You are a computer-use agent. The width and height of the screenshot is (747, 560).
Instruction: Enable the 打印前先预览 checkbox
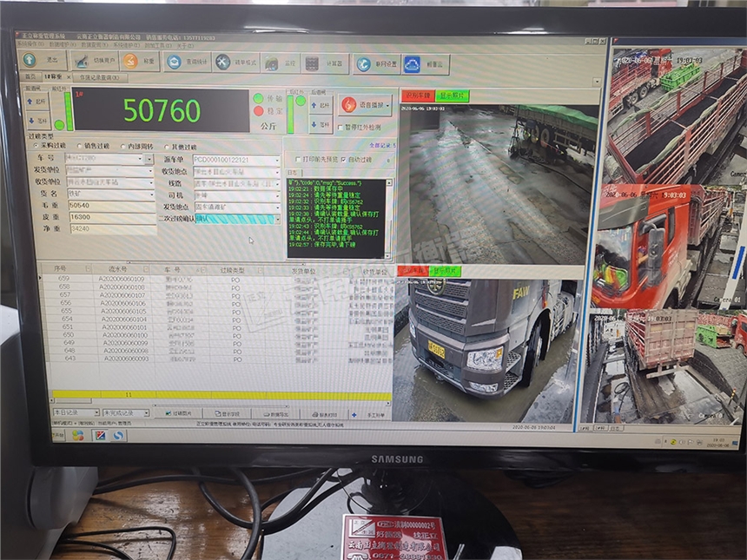coord(298,160)
